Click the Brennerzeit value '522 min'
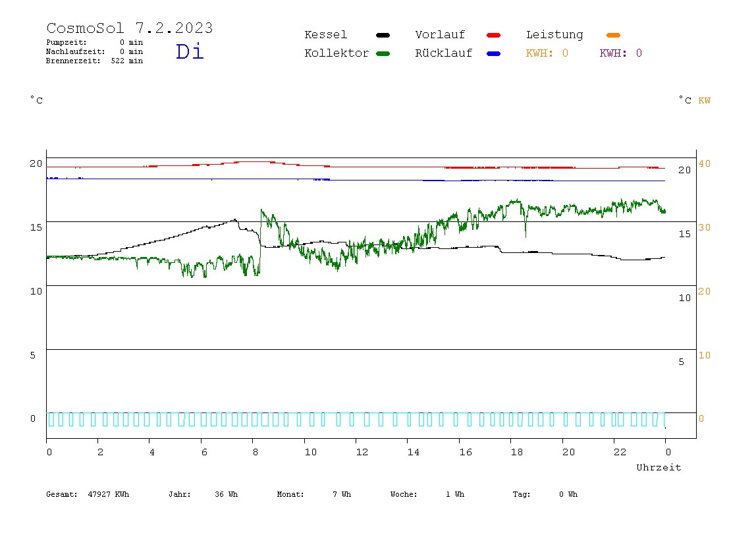This screenshot has width=756, height=535. pyautogui.click(x=127, y=61)
